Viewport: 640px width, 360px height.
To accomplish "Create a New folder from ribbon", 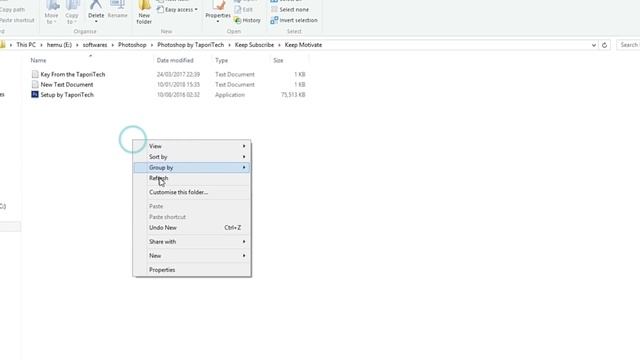I will pos(144,11).
